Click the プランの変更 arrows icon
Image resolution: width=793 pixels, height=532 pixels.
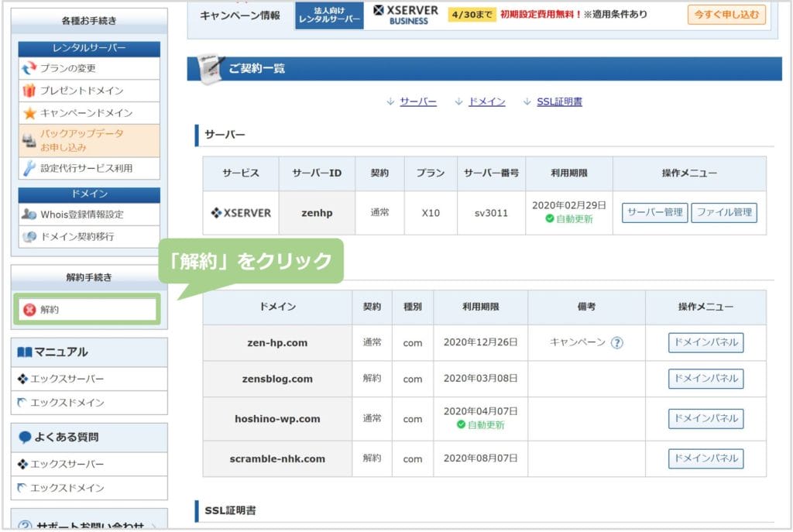point(29,68)
